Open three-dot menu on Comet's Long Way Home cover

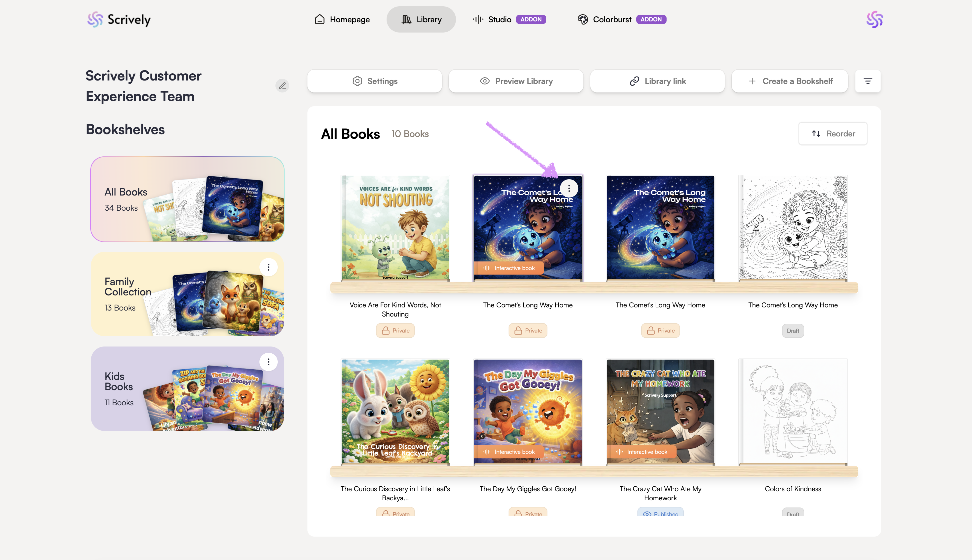tap(569, 188)
